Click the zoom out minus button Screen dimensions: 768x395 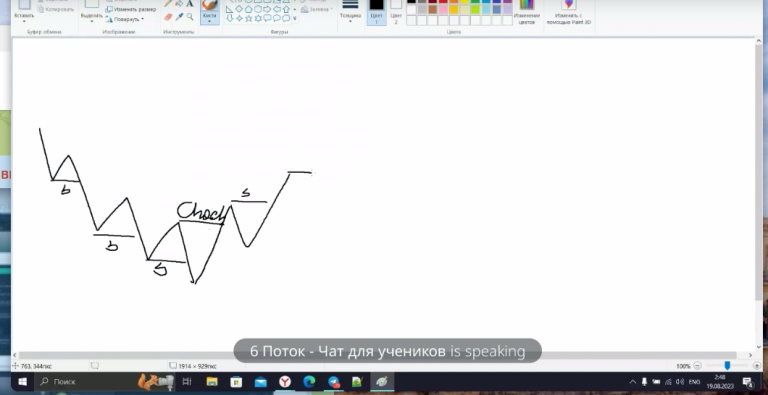(x=697, y=366)
